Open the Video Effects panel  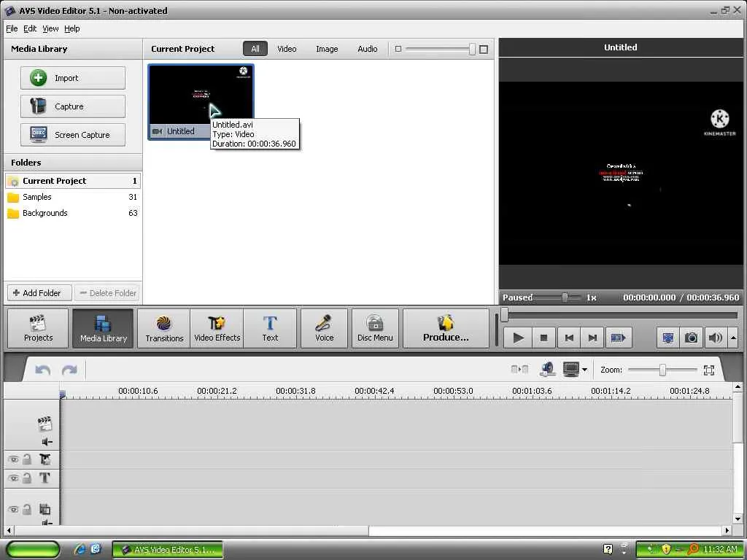pos(217,329)
